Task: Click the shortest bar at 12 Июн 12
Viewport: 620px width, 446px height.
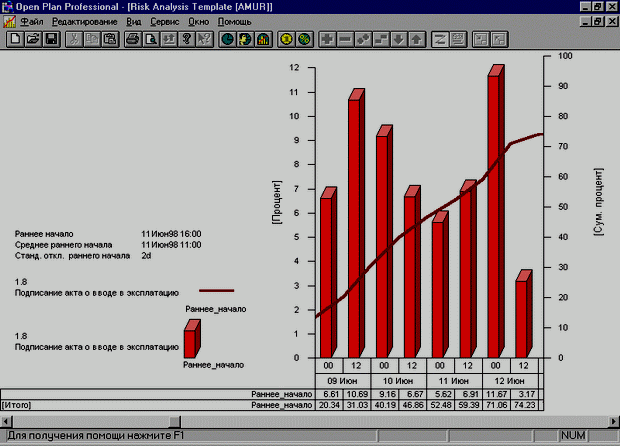Action: coord(524,314)
